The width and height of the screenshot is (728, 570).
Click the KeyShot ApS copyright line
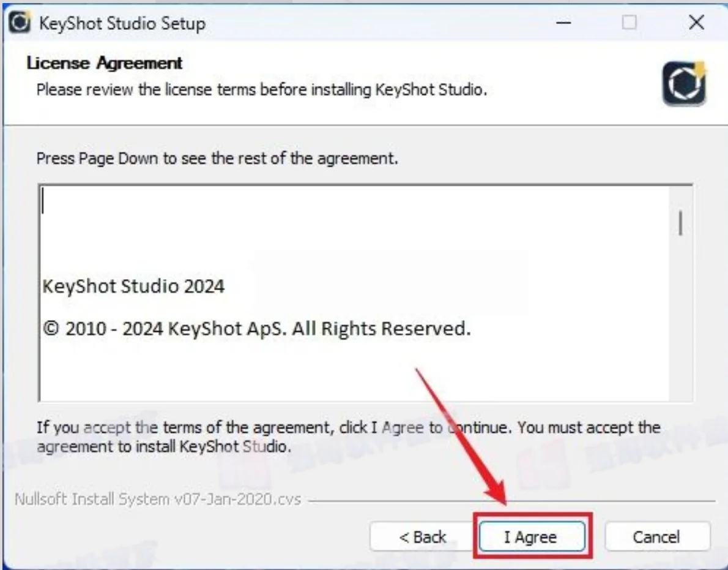[x=256, y=328]
